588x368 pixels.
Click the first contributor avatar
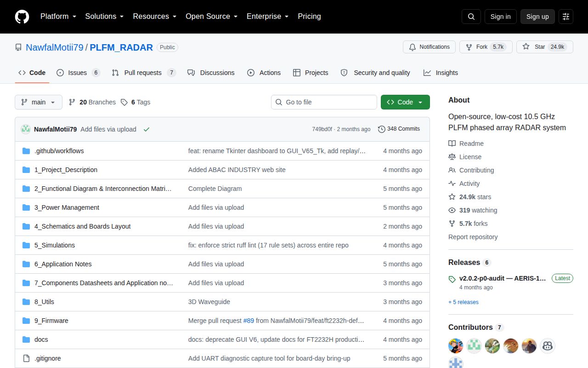tap(456, 346)
